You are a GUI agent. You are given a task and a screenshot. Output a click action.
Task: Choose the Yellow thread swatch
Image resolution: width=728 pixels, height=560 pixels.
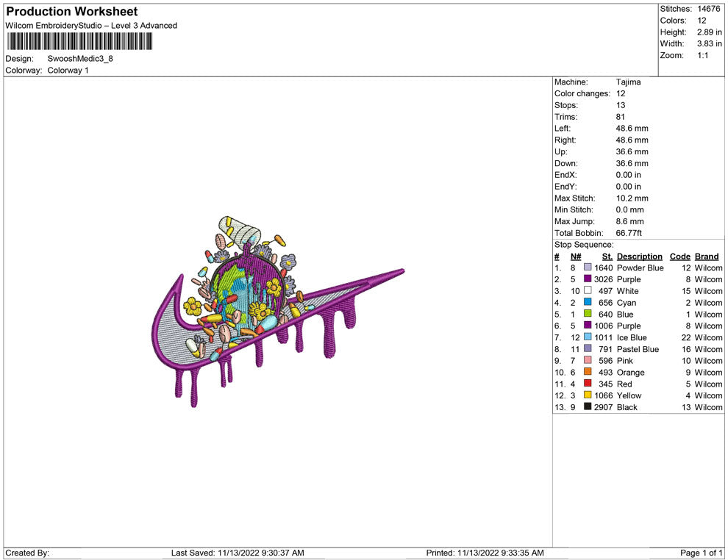(588, 395)
